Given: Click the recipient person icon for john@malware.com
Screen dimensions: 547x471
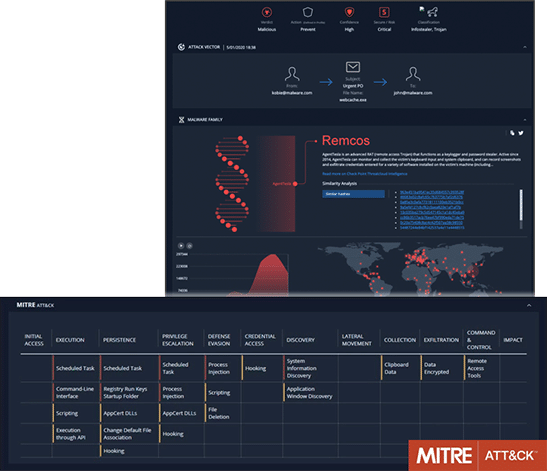Looking at the screenshot, I should point(413,74).
